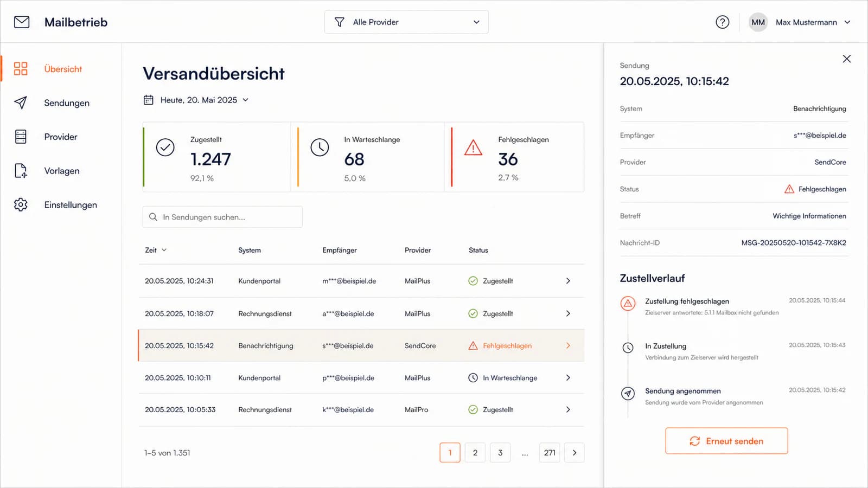Click the warning icon in 10:15:42 table row
The image size is (868, 488).
point(473,345)
